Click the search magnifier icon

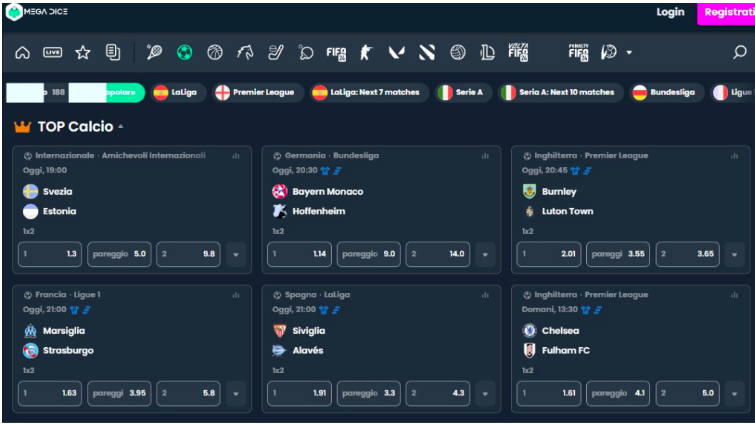point(740,51)
